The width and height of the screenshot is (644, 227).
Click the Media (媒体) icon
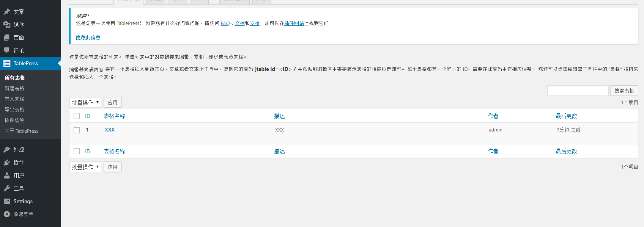(x=7, y=25)
